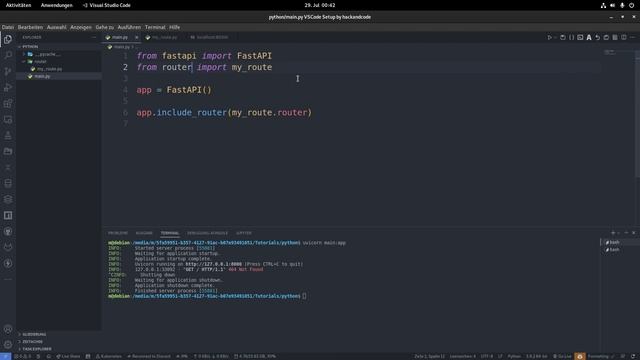This screenshot has height=360, width=640.
Task: Open the Debugging Console tab
Action: (207, 233)
